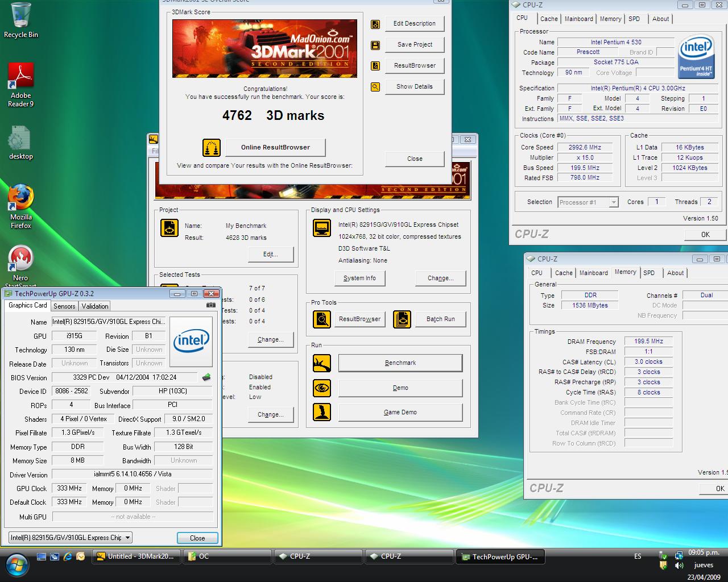Click the Display and CPU Settings monitor icon
Image resolution: width=728 pixels, height=582 pixels.
[x=322, y=228]
